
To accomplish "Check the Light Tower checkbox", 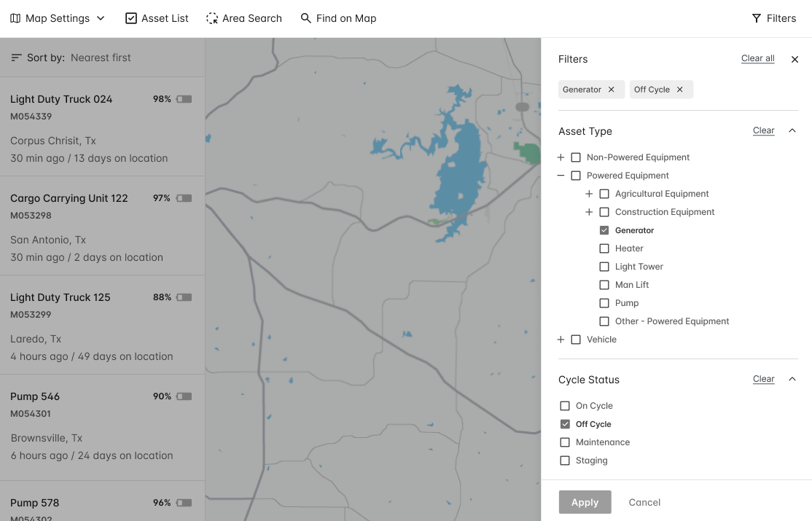I will point(604,267).
